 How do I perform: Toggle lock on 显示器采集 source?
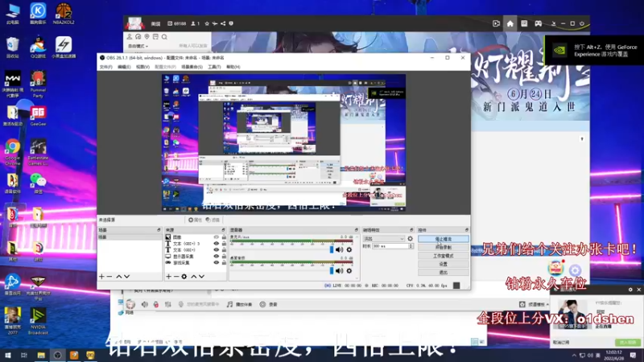pos(224,256)
